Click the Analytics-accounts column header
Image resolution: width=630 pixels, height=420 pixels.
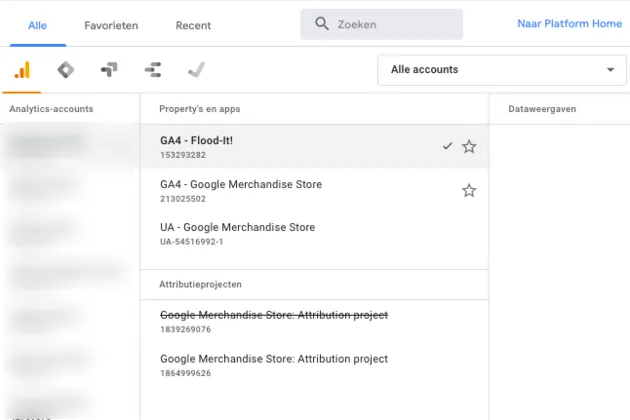click(x=51, y=109)
